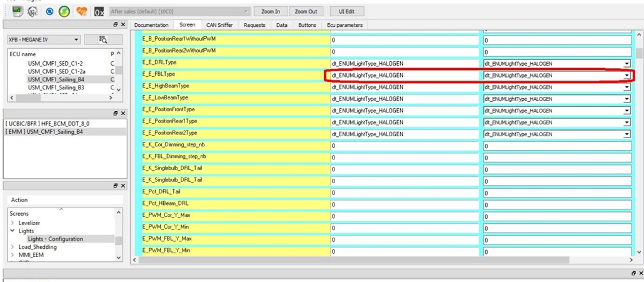
Task: Expand the MMI_EEM tree node
Action: coord(13,255)
